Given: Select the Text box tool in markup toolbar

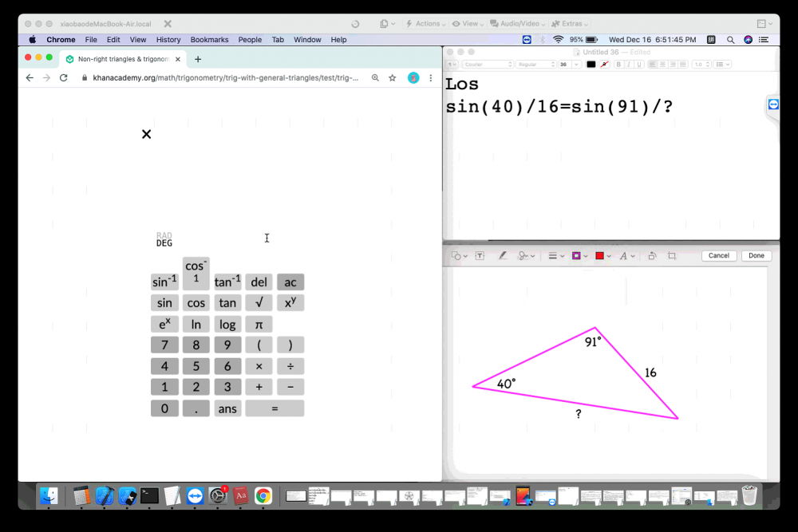Looking at the screenshot, I should click(x=480, y=256).
